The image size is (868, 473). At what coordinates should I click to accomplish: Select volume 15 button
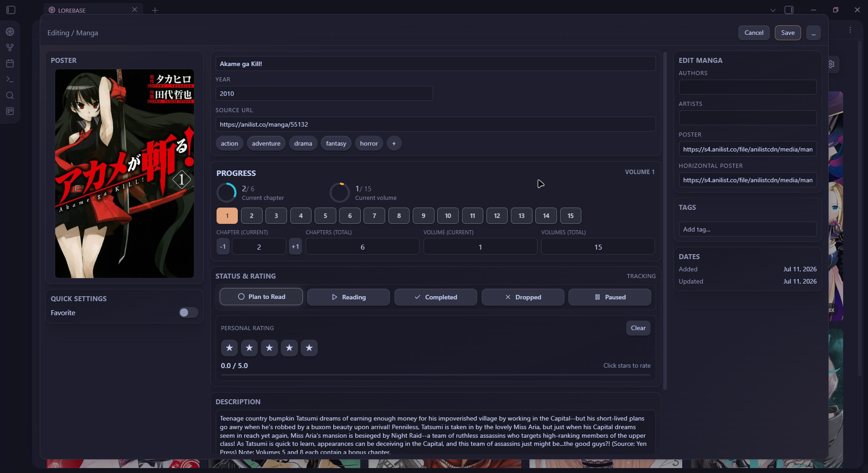[x=571, y=216]
